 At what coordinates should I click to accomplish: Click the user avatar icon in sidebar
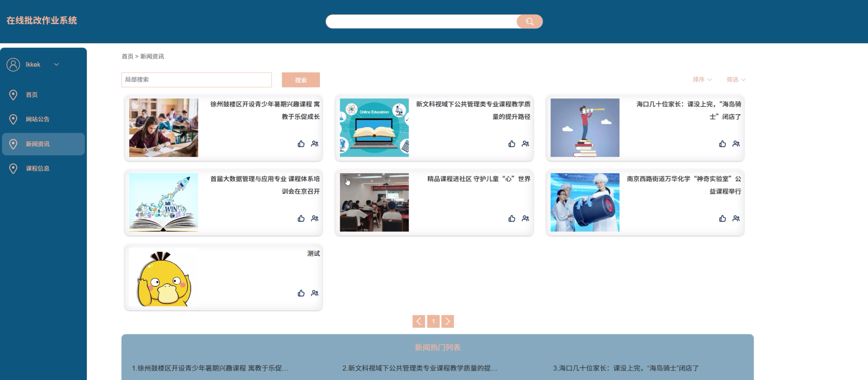13,65
